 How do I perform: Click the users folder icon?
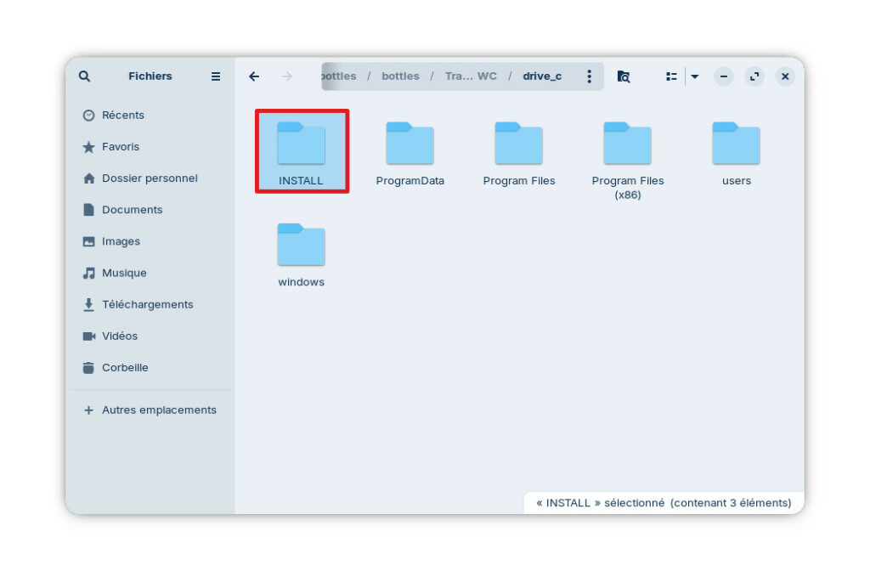coord(736,144)
